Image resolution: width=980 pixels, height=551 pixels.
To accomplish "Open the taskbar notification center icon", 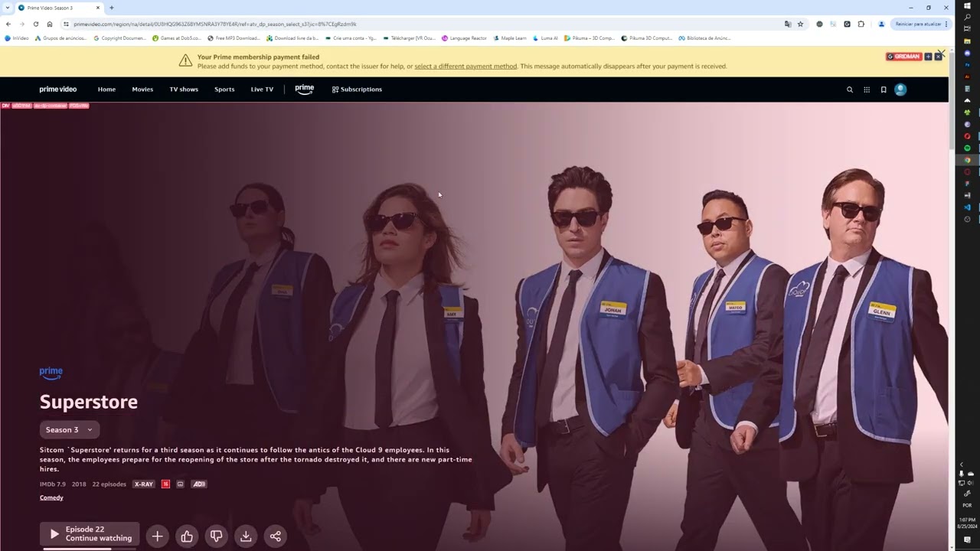I will (x=967, y=540).
